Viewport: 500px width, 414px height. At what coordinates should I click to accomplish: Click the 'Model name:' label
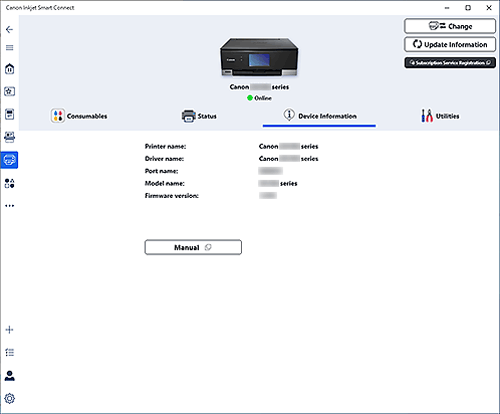click(165, 183)
